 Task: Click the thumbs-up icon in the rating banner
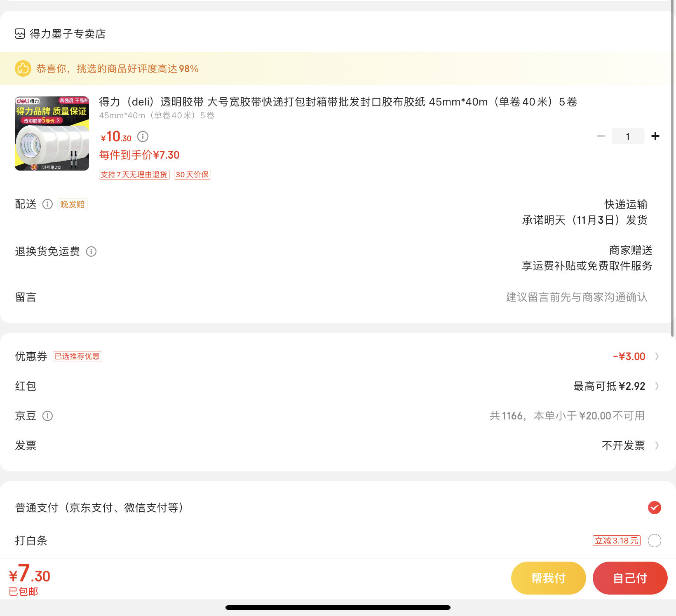pyautogui.click(x=23, y=68)
